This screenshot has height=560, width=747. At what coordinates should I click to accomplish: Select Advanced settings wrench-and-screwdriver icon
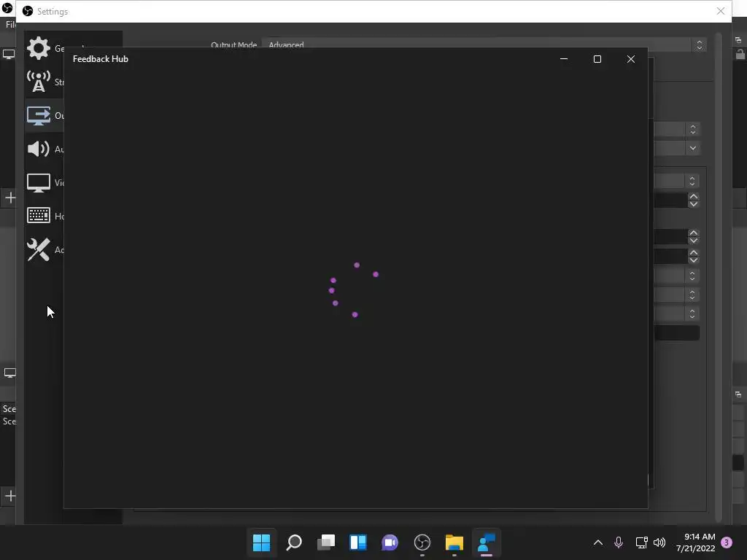click(38, 249)
